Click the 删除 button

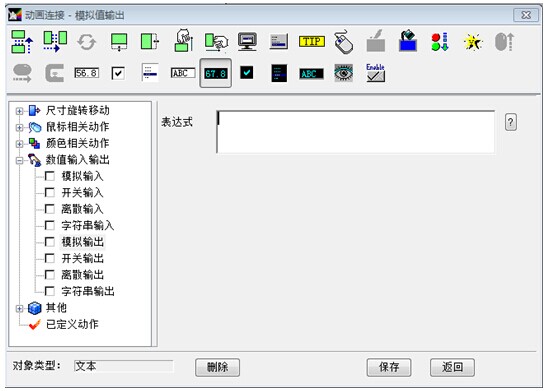[217, 367]
